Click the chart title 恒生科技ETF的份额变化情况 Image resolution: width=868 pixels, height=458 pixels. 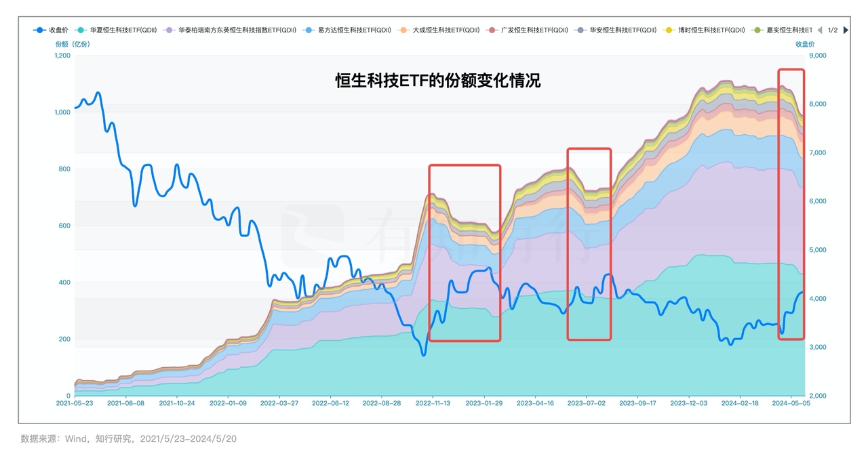[x=437, y=81]
